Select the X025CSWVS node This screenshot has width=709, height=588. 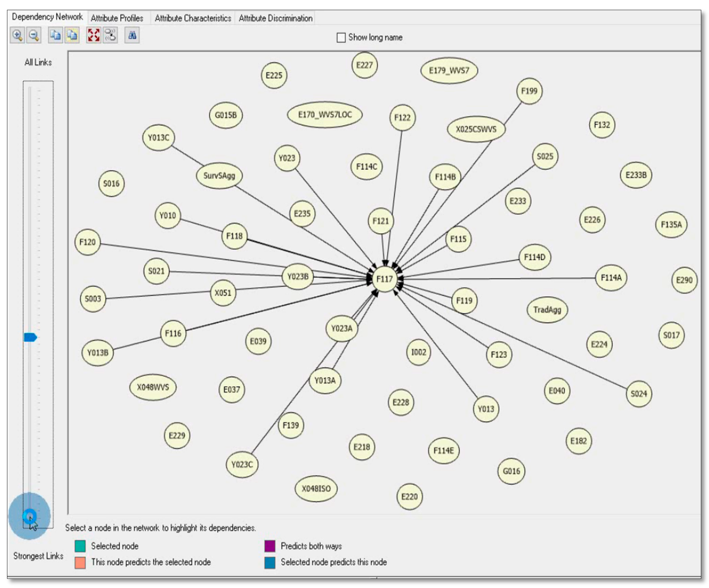point(476,129)
